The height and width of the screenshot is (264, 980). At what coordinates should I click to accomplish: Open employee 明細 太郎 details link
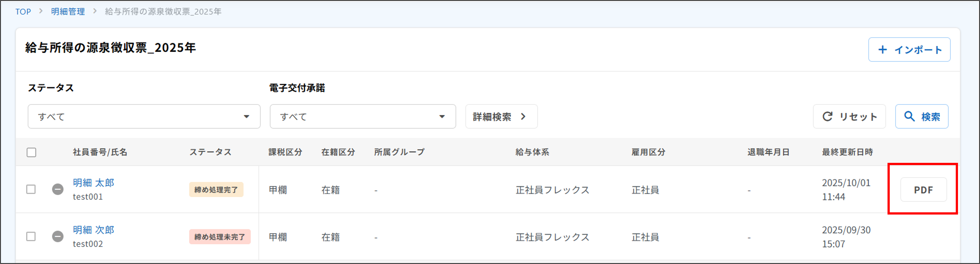click(94, 183)
